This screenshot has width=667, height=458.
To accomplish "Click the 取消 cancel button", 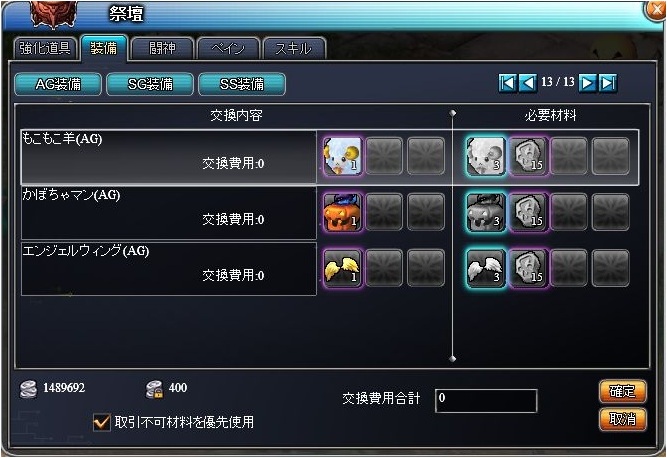I will (x=622, y=419).
